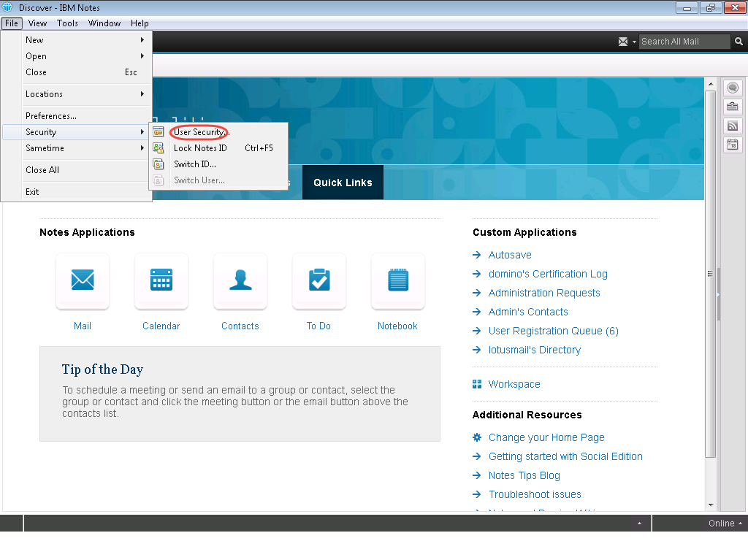Open the briefcase sidebar icon

pyautogui.click(x=733, y=107)
